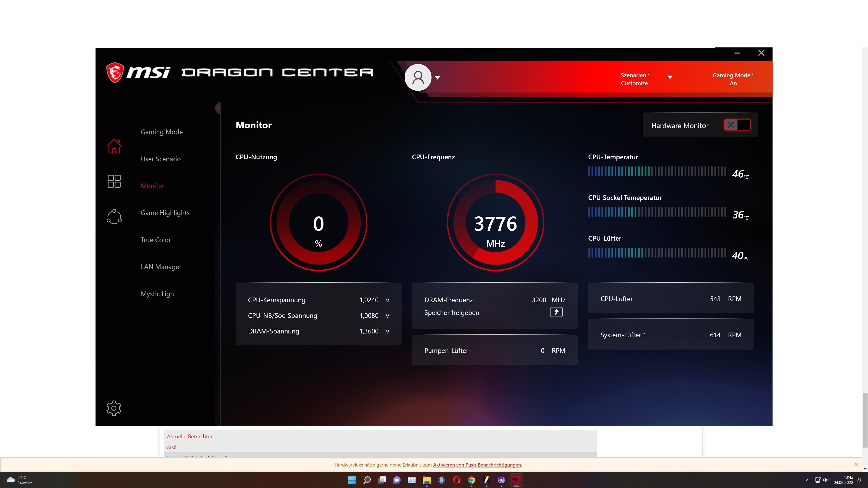Minimize the Dragon Center window
Image resolution: width=868 pixels, height=488 pixels.
tap(737, 53)
